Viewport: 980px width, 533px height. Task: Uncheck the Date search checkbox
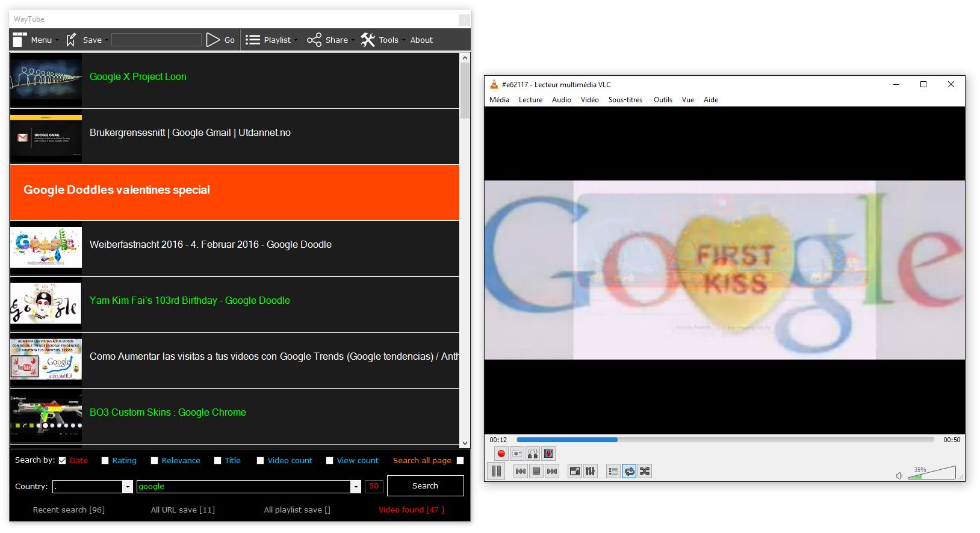click(62, 461)
